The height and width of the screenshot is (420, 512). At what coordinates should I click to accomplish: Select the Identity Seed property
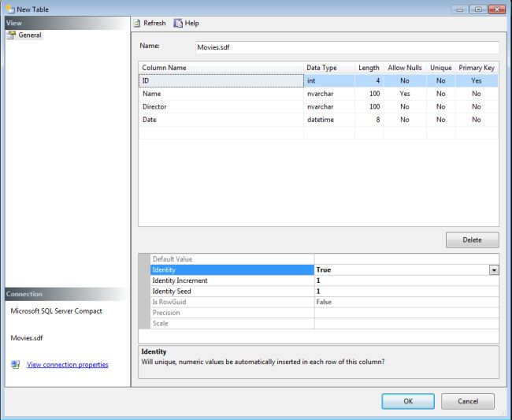(x=232, y=292)
